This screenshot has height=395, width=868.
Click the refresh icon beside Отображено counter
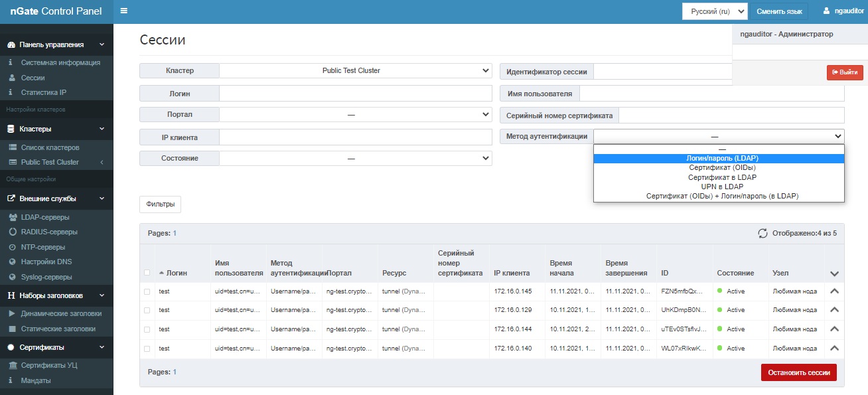click(763, 234)
